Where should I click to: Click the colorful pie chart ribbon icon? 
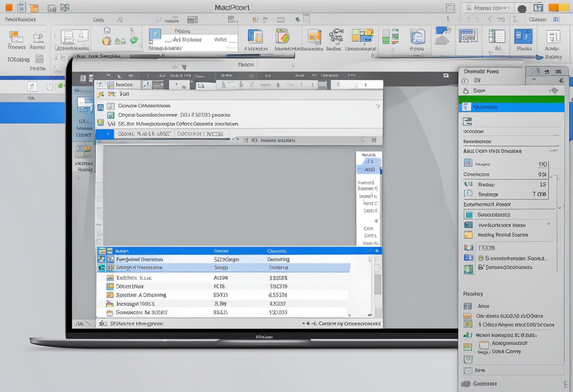pyautogui.click(x=282, y=36)
